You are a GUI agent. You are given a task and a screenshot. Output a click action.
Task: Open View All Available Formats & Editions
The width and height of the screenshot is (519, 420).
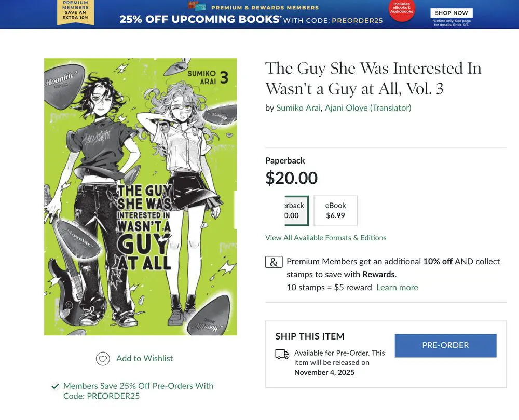click(326, 238)
